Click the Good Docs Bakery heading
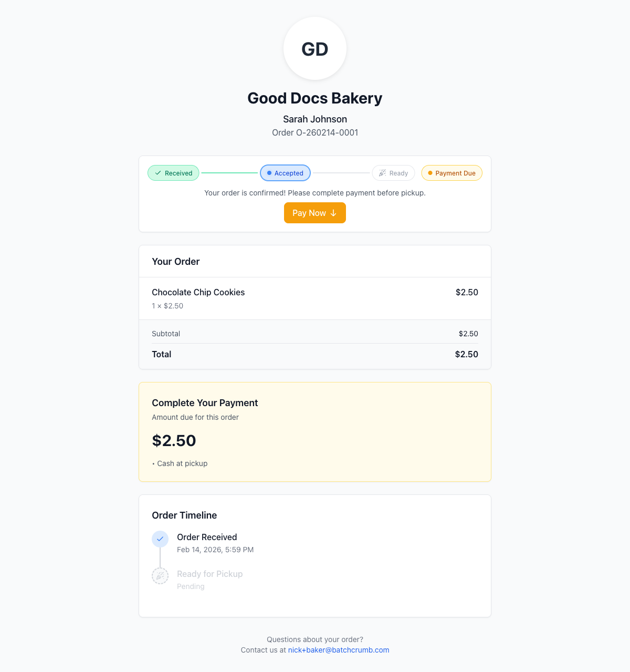The width and height of the screenshot is (630, 672). [315, 98]
